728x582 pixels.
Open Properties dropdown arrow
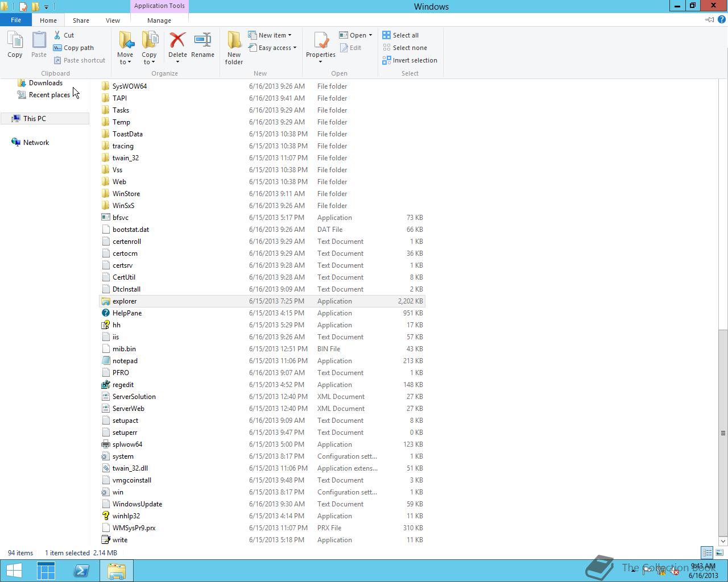click(x=321, y=61)
